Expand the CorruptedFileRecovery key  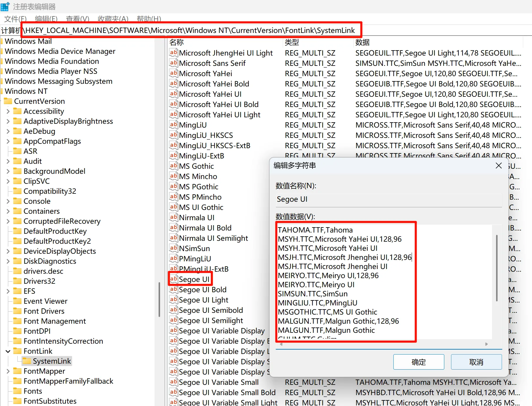pyautogui.click(x=8, y=221)
